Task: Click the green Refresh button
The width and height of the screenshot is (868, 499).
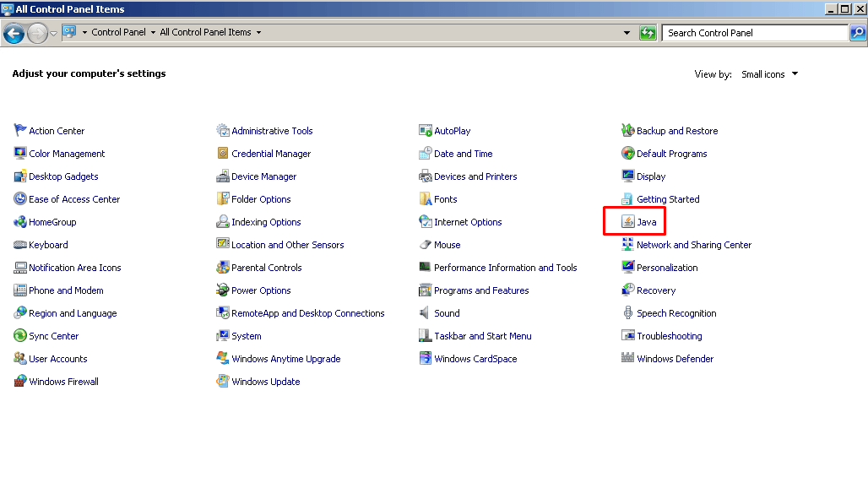Action: point(647,33)
